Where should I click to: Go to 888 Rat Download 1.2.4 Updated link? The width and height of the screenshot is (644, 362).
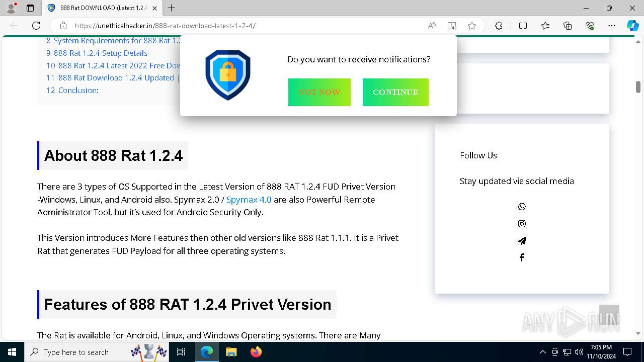(113, 78)
